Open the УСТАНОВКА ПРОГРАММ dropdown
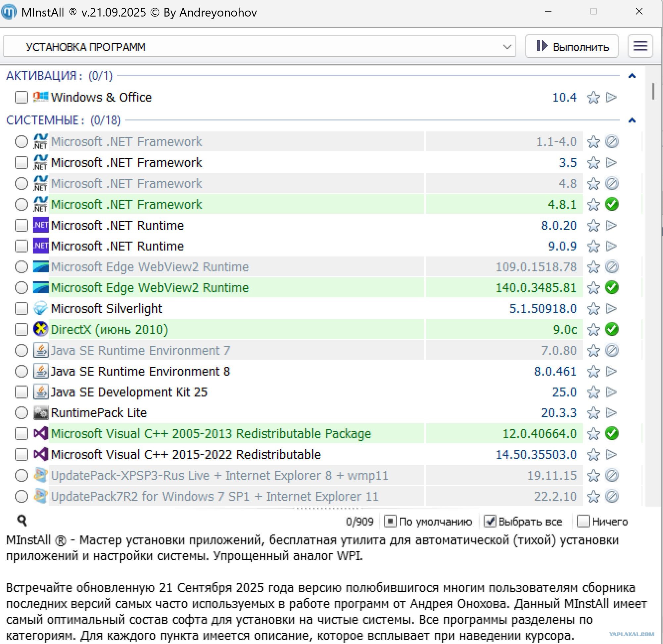 click(x=260, y=46)
